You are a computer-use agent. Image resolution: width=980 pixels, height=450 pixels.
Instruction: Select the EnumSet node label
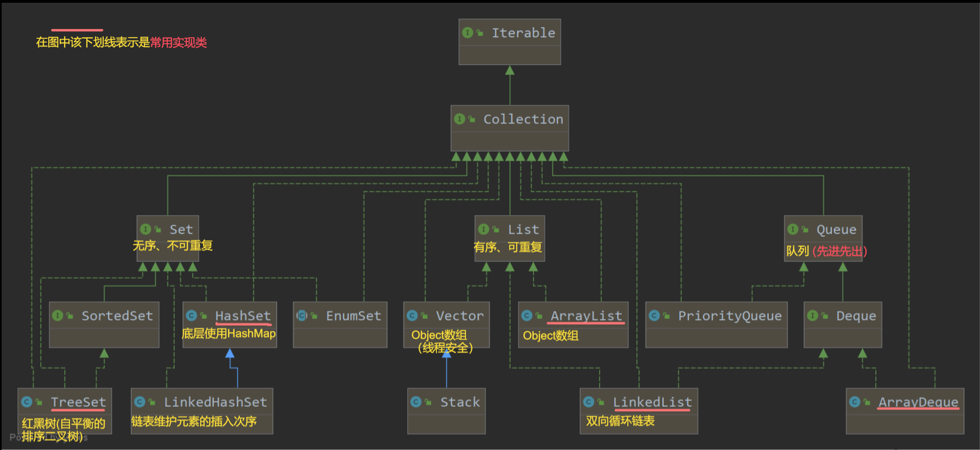click(353, 315)
